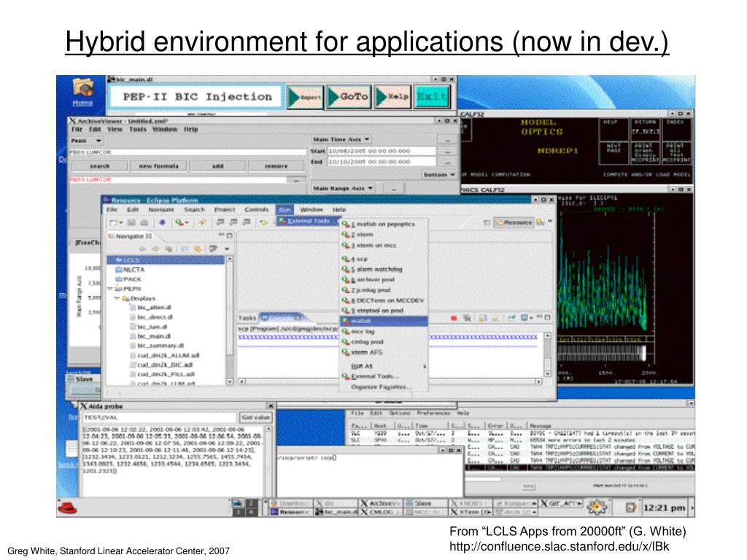Screen dimensions: 747x560
Task: Open the Main Time Axis dropdown
Action: pos(341,139)
